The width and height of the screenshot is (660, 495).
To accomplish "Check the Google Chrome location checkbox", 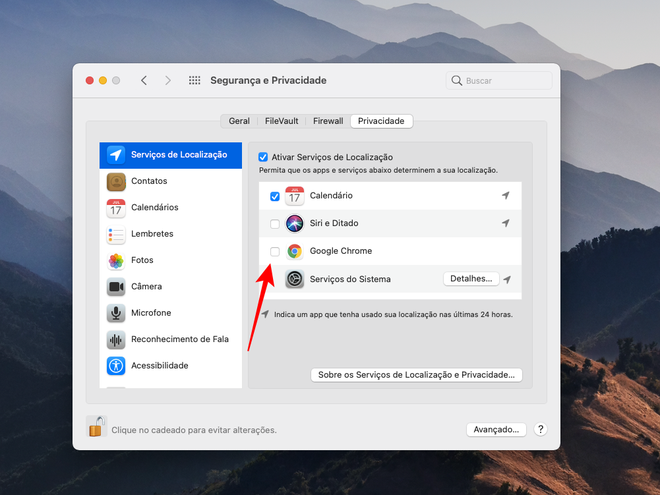I will [275, 252].
